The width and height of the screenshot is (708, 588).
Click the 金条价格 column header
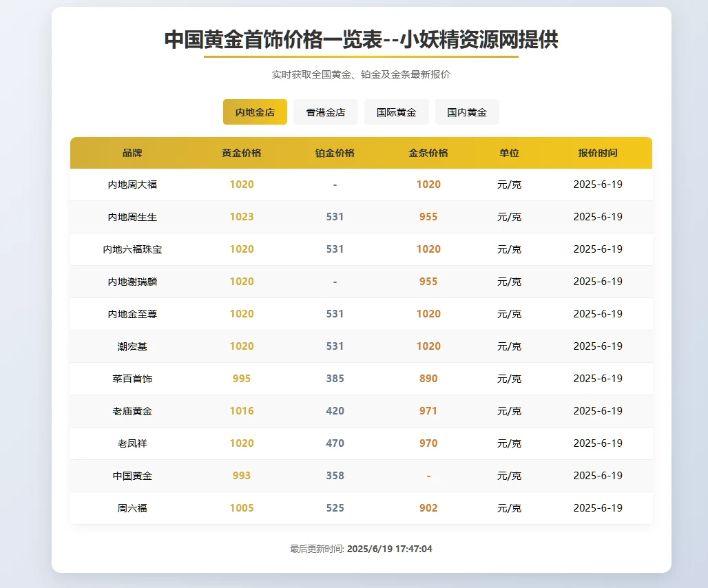pyautogui.click(x=428, y=153)
